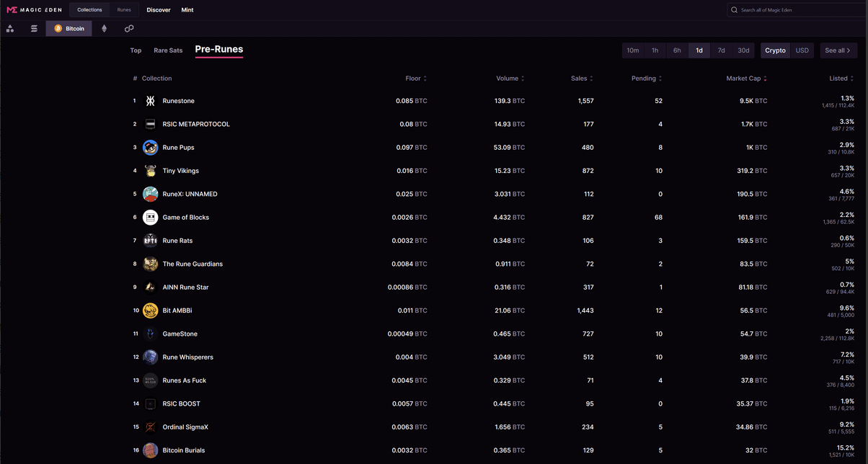Toggle the currency display to Crypto
The height and width of the screenshot is (464, 868).
click(x=775, y=50)
